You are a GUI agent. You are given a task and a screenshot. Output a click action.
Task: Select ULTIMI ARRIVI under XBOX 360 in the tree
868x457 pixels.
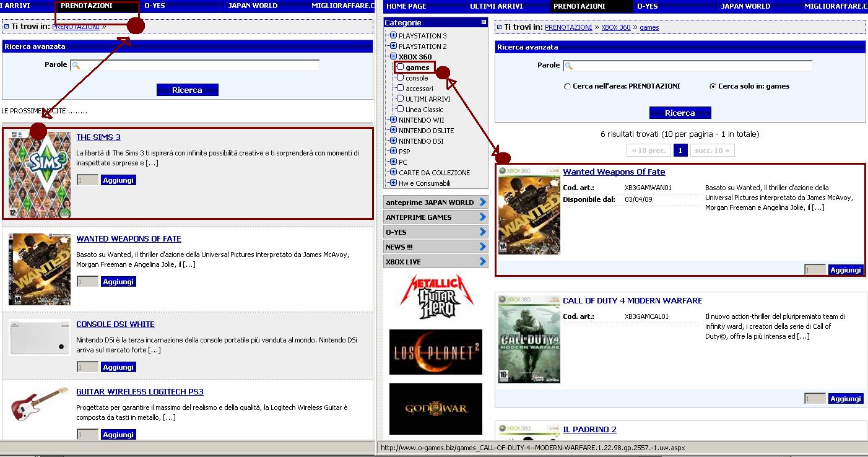pyautogui.click(x=428, y=99)
